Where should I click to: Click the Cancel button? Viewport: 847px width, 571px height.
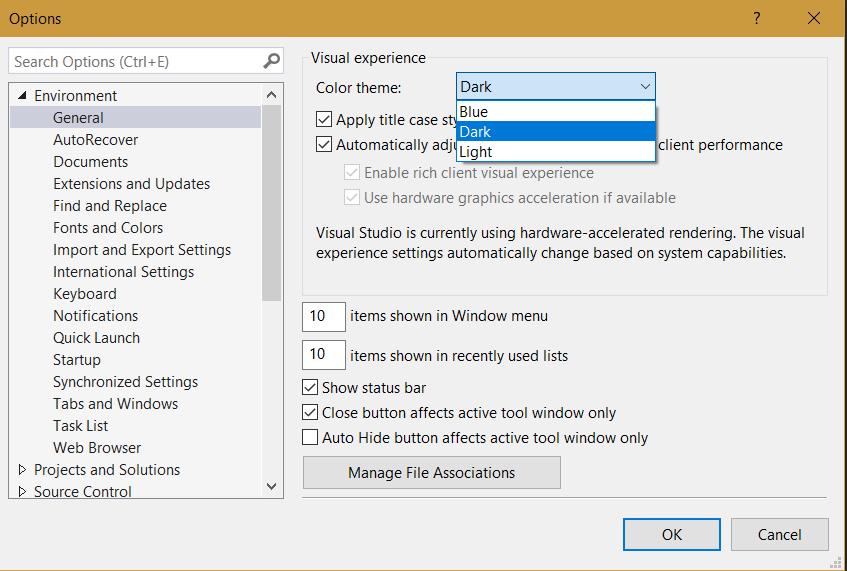pos(779,534)
